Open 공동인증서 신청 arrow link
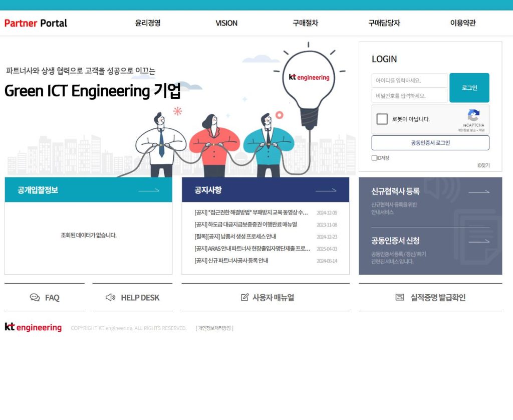This screenshot has height=420, width=513. click(x=479, y=241)
